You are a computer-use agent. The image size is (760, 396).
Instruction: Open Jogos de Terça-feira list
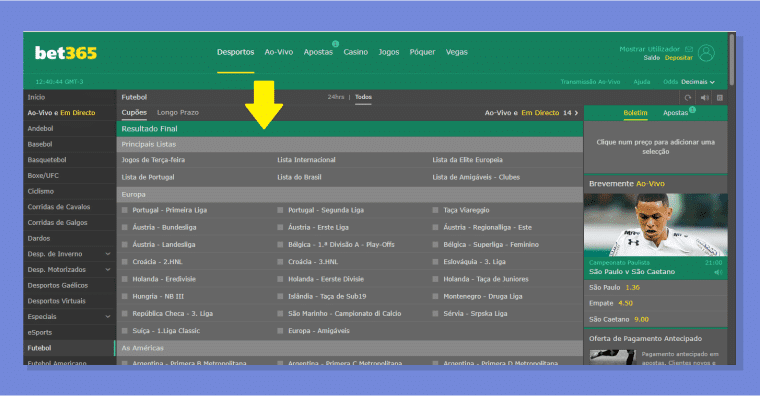(153, 160)
